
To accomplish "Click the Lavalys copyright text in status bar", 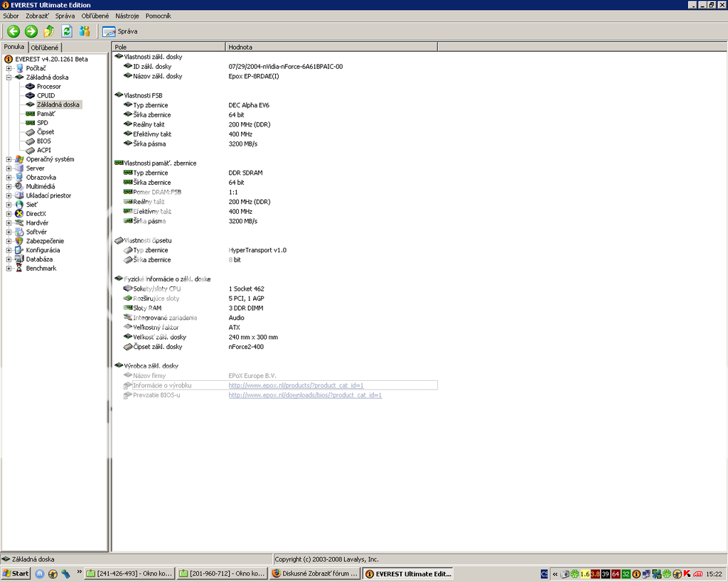I will 326,559.
